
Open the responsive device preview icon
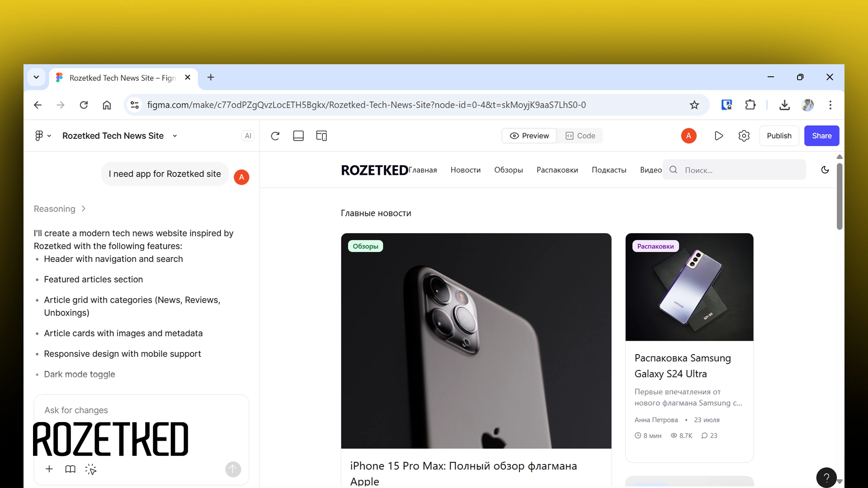321,136
